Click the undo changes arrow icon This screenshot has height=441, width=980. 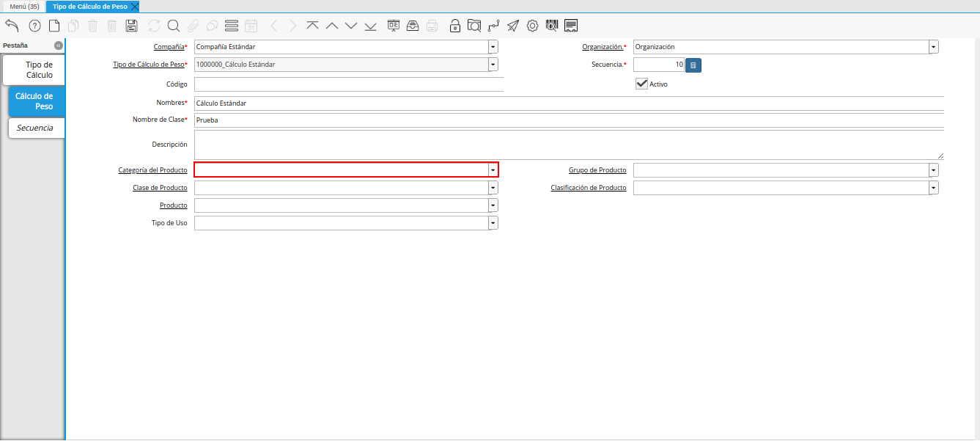click(x=12, y=26)
